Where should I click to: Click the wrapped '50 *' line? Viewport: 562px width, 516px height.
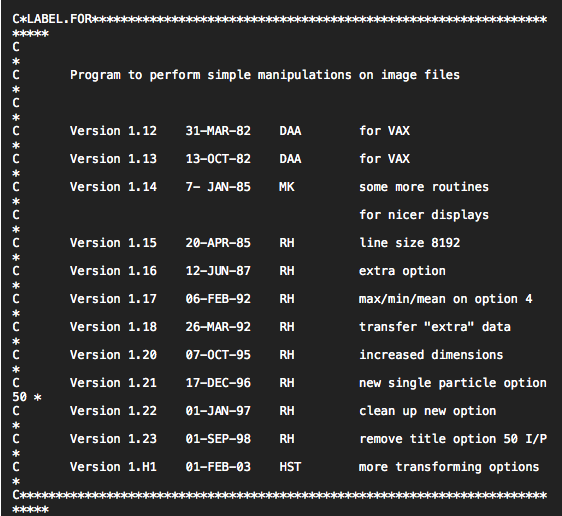[x=27, y=397]
